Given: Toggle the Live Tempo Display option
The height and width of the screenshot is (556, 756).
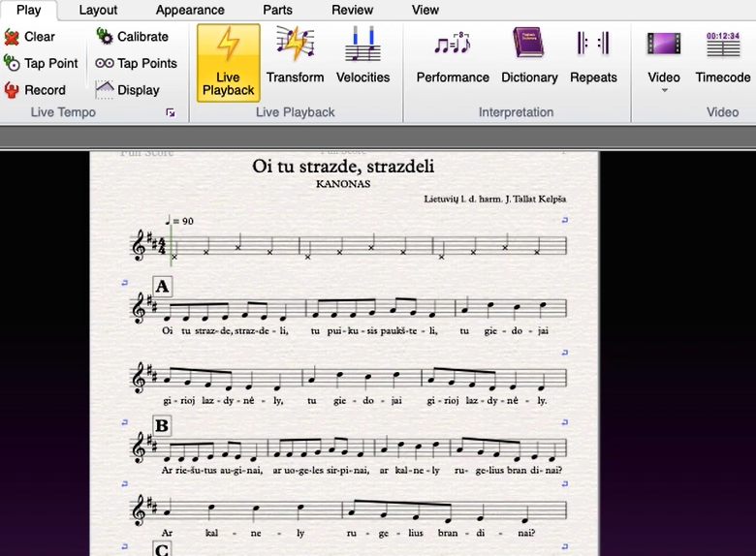Looking at the screenshot, I should click(x=127, y=90).
